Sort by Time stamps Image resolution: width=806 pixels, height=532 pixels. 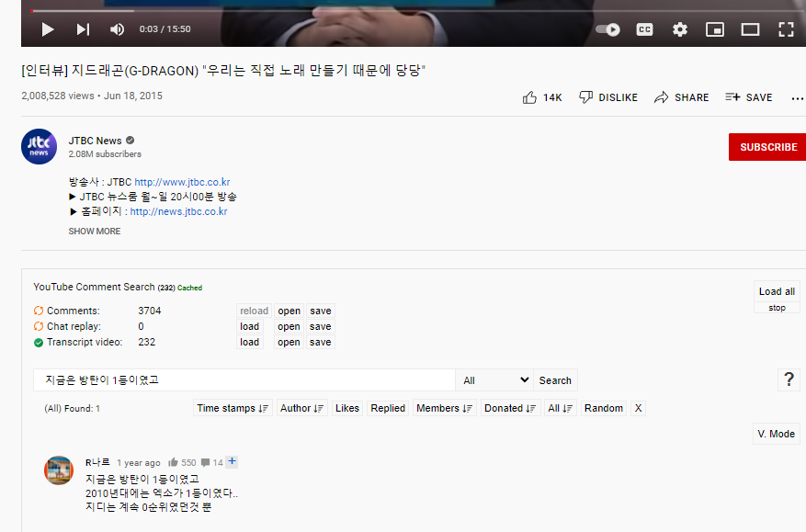[x=233, y=408]
